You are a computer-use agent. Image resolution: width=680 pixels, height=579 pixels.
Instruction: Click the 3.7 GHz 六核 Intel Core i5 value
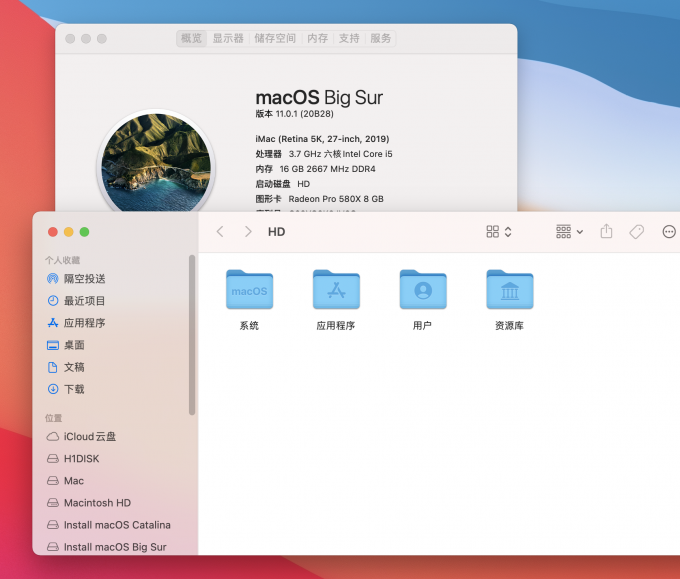(340, 154)
